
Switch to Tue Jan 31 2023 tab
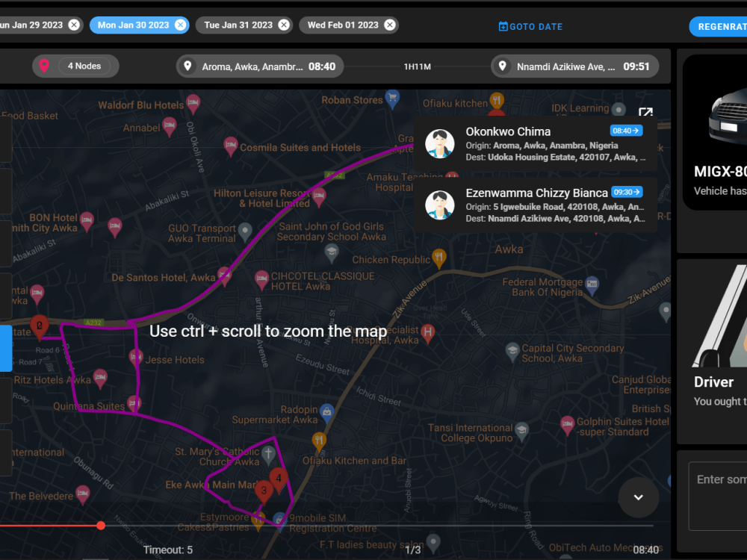(244, 25)
